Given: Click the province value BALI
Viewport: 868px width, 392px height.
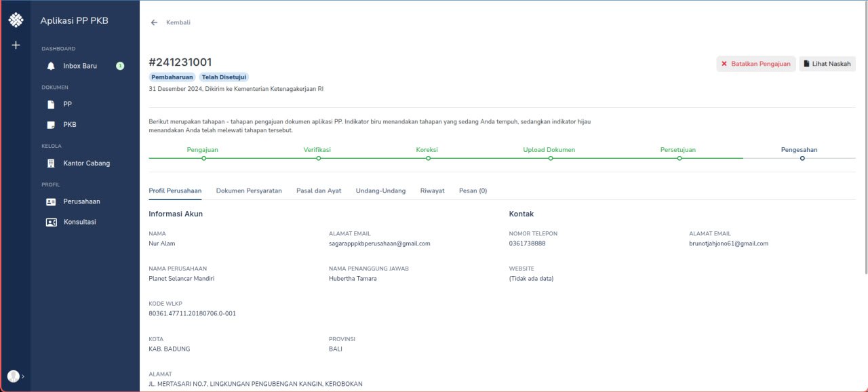Looking at the screenshot, I should coord(335,349).
